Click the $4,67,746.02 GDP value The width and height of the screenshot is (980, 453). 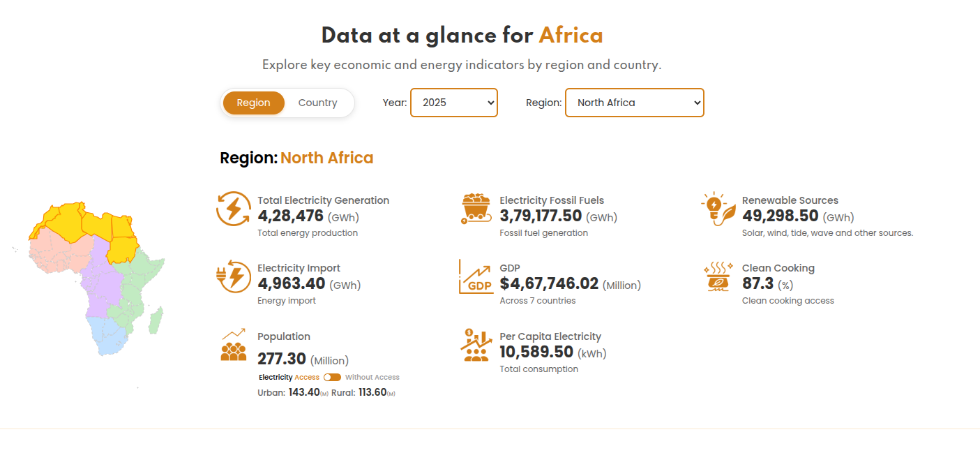pos(549,283)
